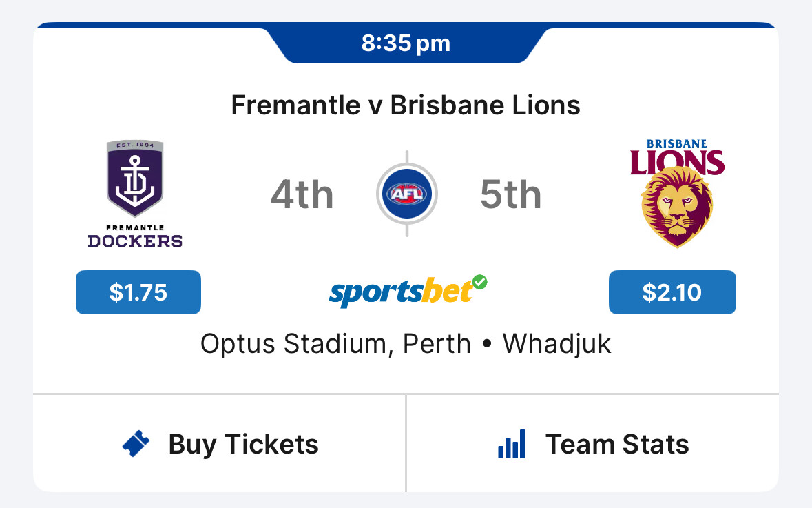812x508 pixels.
Task: Click the EST. 1994 banner on Fremantle logo
Action: pyautogui.click(x=135, y=145)
